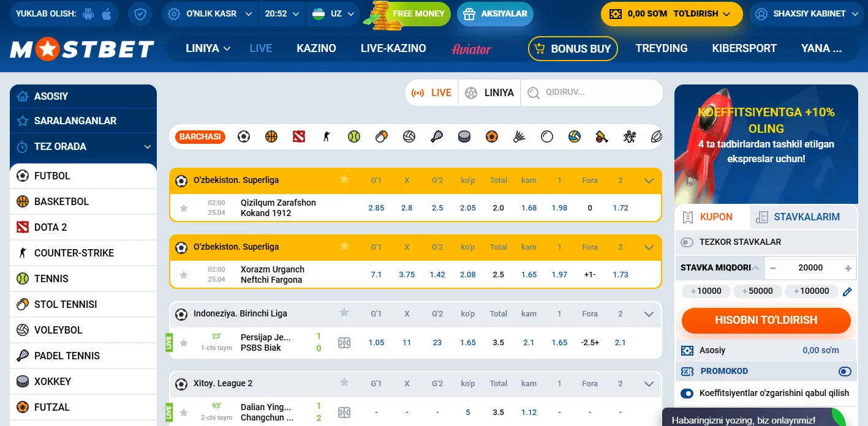Favorite the Persijap vs PSBS Biak match star
This screenshot has height=426, width=868.
tap(184, 343)
